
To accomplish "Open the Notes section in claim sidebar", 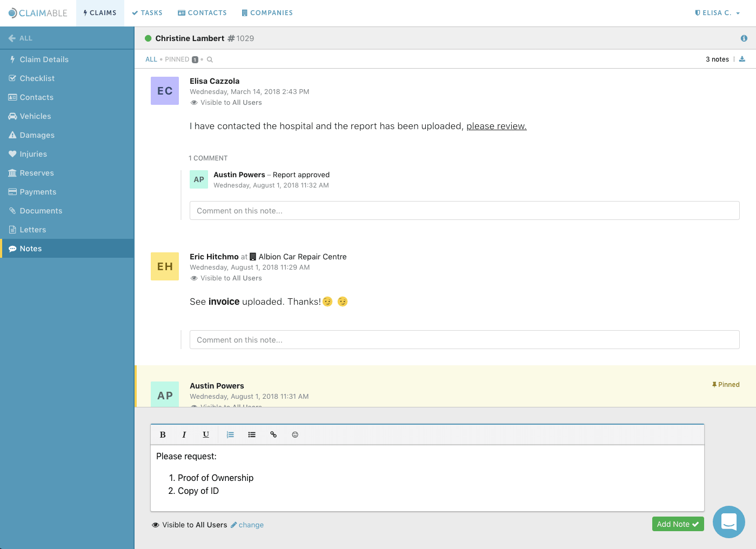I will [x=31, y=248].
